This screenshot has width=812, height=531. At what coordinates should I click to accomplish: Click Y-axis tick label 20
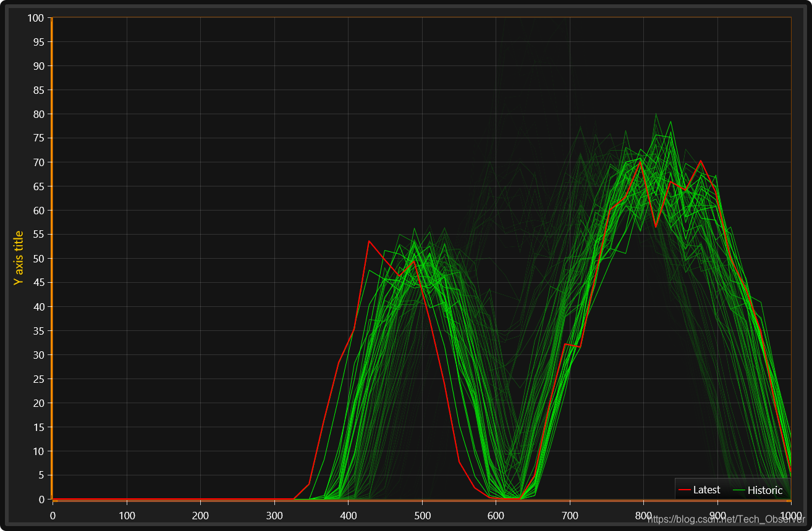point(38,403)
